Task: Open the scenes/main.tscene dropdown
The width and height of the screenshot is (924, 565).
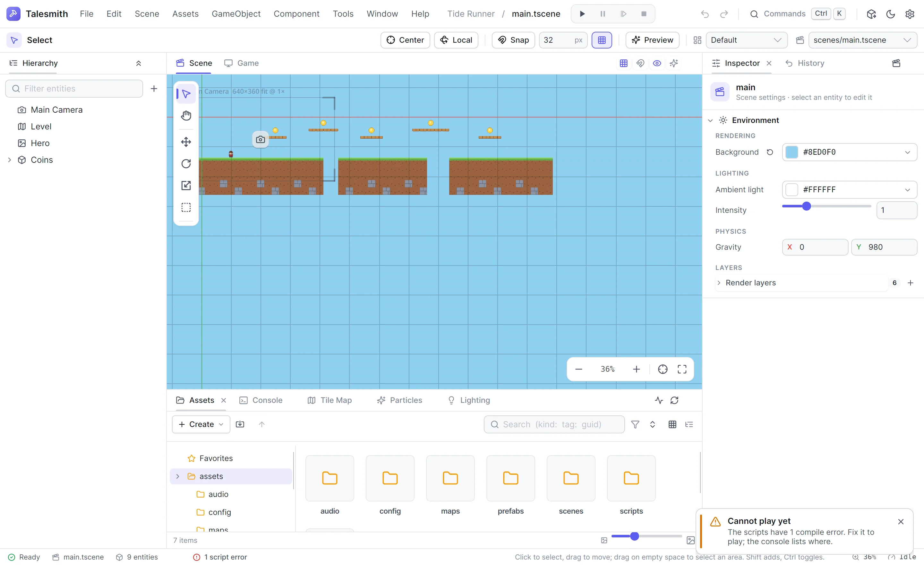Action: (x=862, y=40)
